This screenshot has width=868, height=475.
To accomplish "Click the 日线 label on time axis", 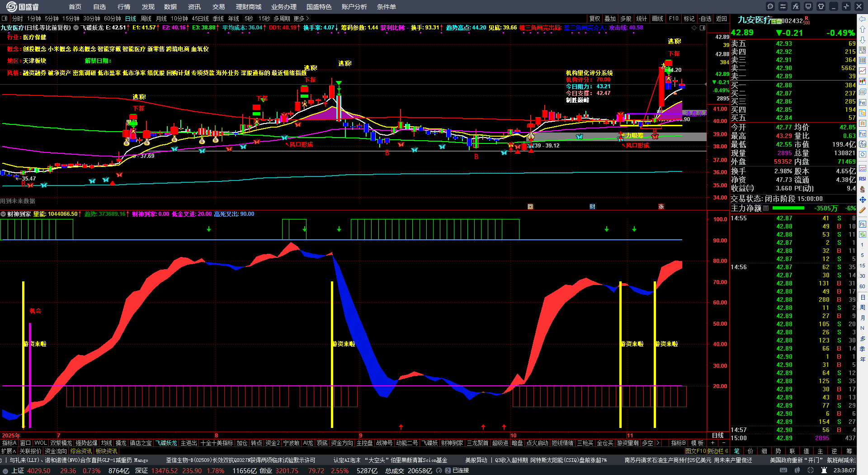I will [718, 435].
